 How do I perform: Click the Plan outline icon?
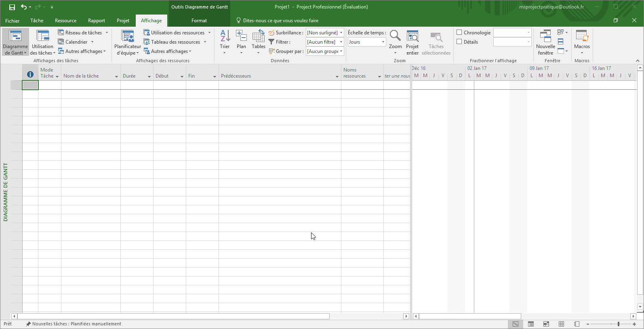pyautogui.click(x=241, y=36)
